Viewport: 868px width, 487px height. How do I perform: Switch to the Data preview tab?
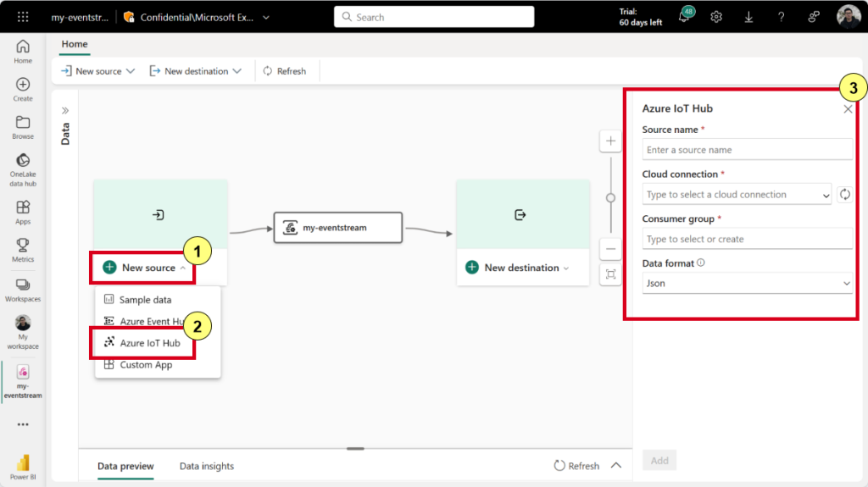(125, 466)
